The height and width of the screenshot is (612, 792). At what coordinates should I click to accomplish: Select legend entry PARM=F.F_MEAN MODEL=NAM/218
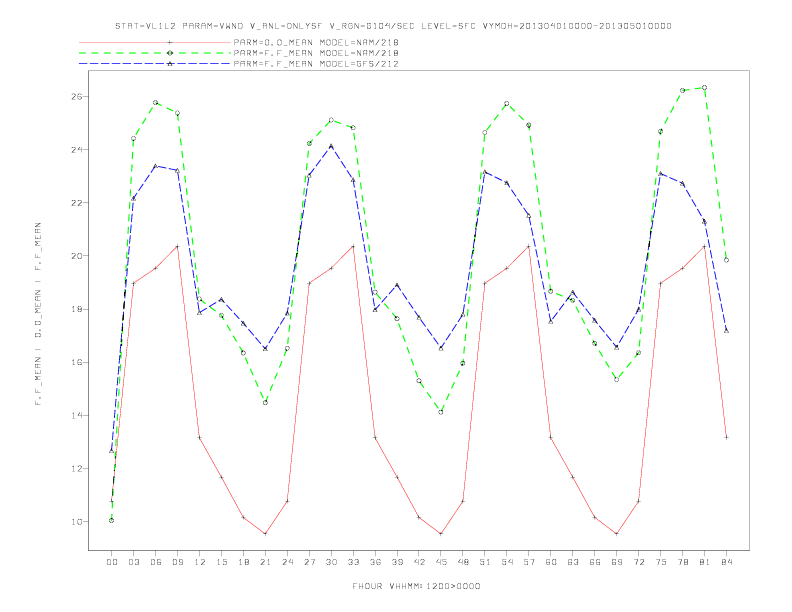316,53
